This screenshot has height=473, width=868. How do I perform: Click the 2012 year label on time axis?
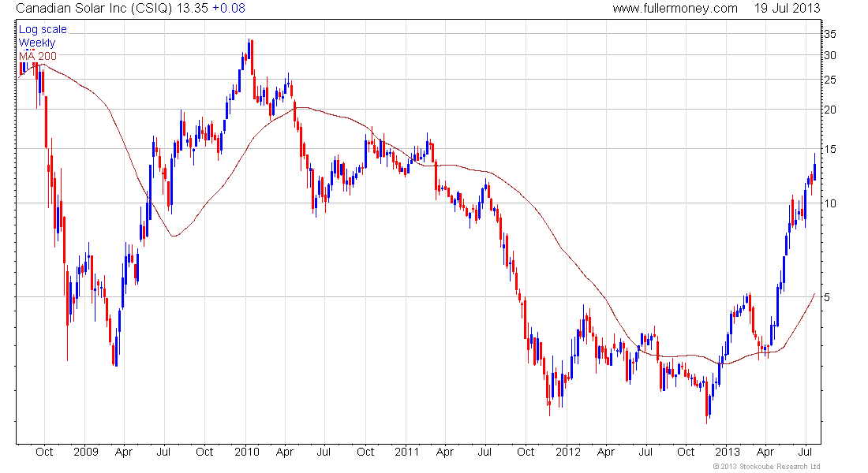click(568, 452)
